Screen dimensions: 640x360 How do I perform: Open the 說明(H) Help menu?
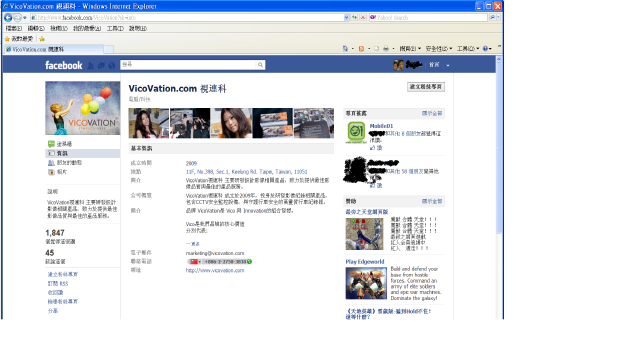point(138,28)
